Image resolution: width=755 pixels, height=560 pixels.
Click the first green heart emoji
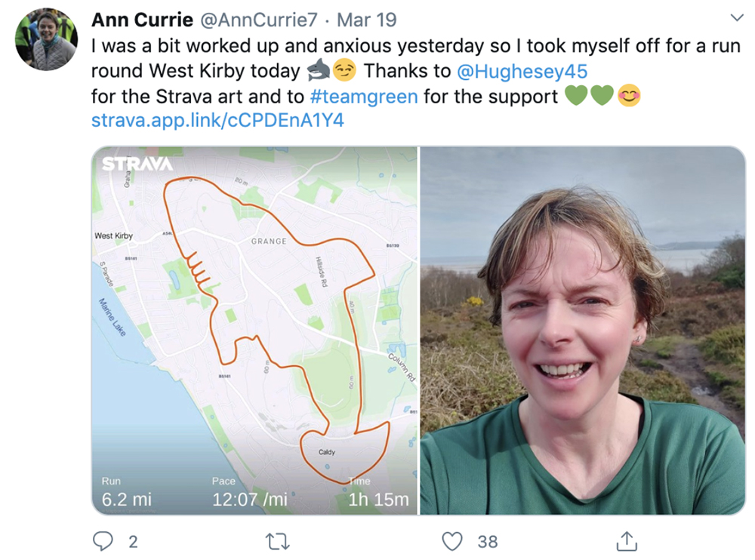coord(575,96)
